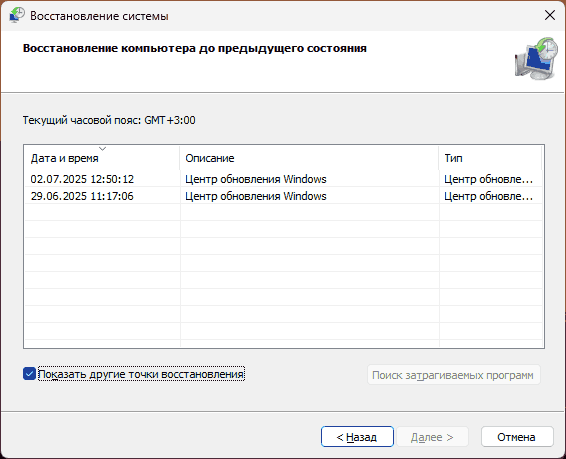Select restore point dated 29.06.2025 11:17:06

click(283, 196)
